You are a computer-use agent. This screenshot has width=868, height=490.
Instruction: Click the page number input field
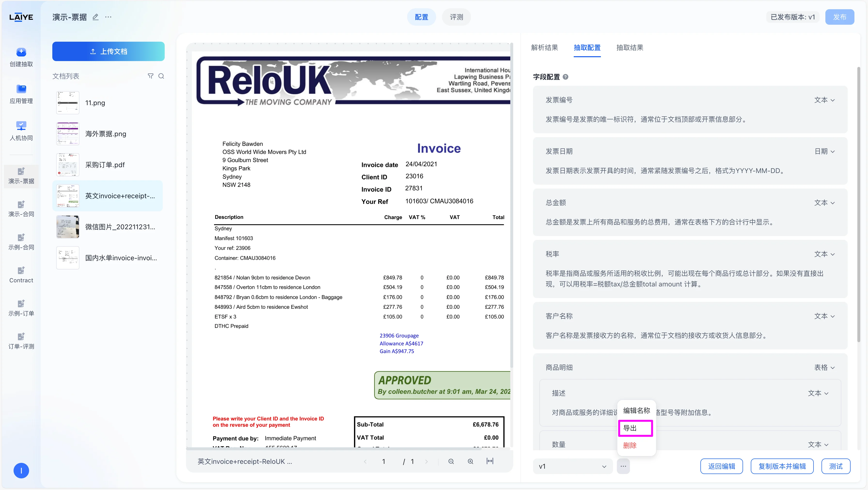click(383, 461)
